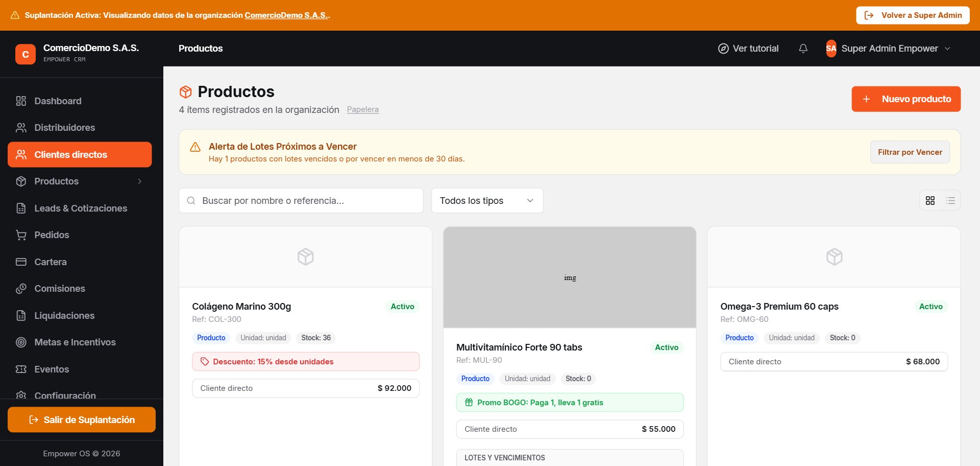
Task: Click the Pedidos cart icon
Action: [x=21, y=235]
